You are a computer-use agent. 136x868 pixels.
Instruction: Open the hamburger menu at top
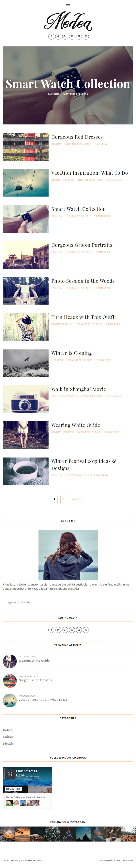(x=68, y=6)
